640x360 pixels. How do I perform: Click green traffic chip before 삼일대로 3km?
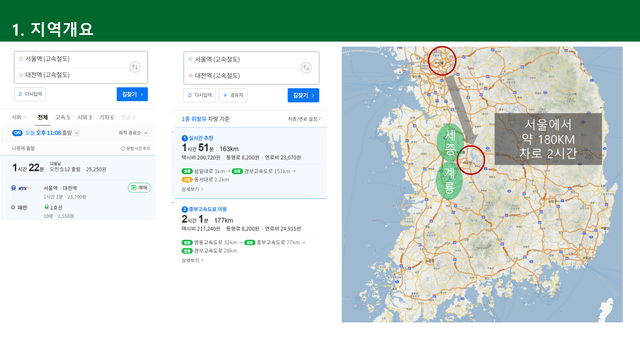tap(187, 171)
